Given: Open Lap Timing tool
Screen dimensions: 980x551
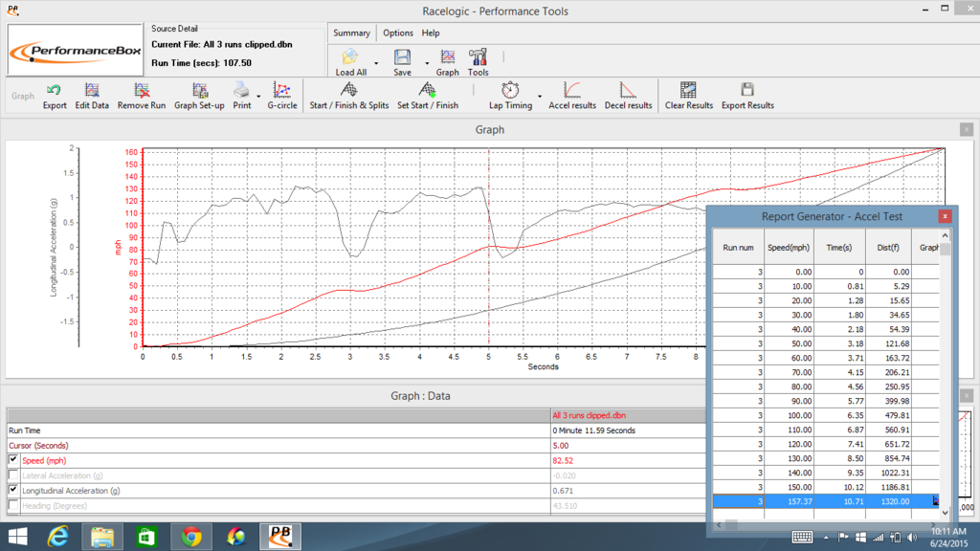Looking at the screenshot, I should pos(511,97).
